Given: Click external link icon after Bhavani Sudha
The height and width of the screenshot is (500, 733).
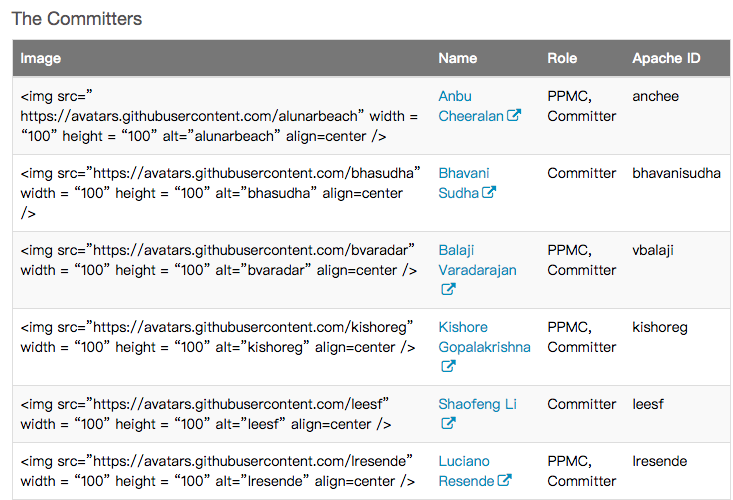Looking at the screenshot, I should tap(489, 193).
